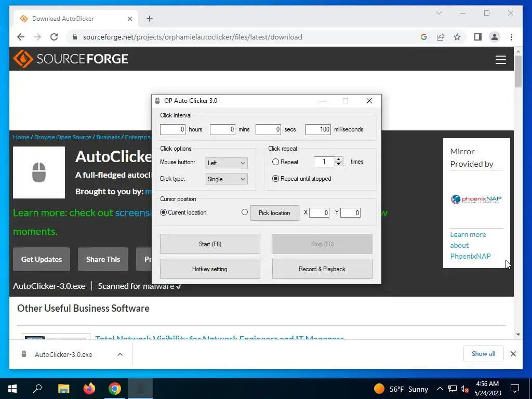
Task: Select OP Auto Clicker taskbar button
Action: (140, 389)
